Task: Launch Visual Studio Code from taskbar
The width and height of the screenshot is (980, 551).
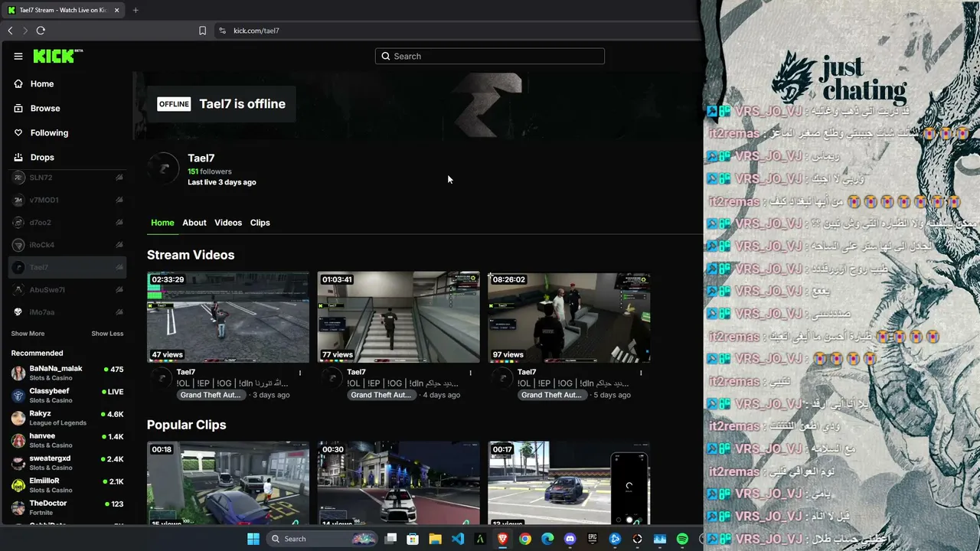Action: [458, 539]
